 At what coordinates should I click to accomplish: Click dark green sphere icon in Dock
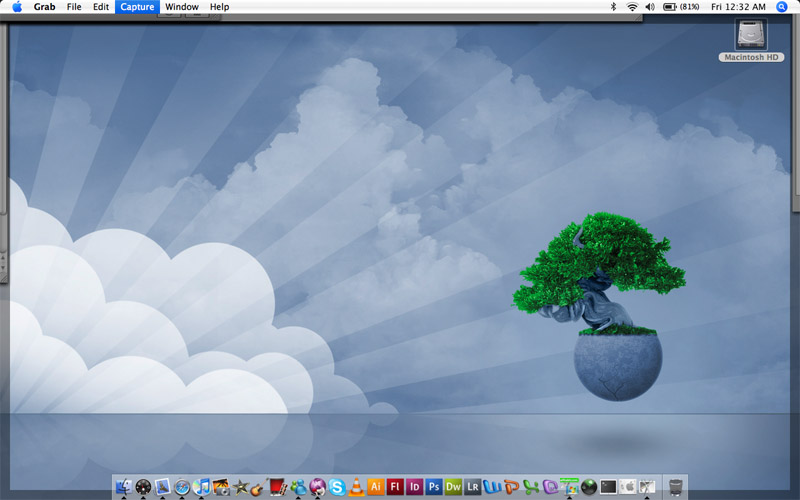pos(589,487)
